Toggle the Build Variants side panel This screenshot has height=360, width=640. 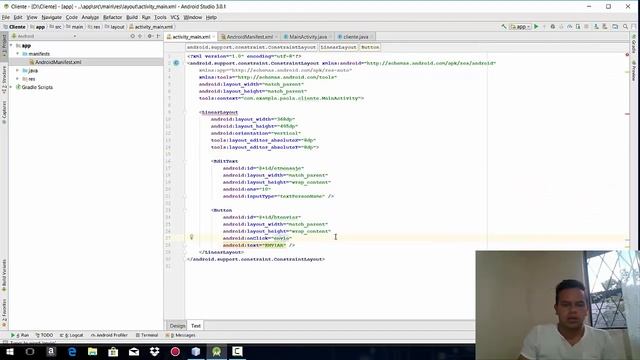coord(4,275)
